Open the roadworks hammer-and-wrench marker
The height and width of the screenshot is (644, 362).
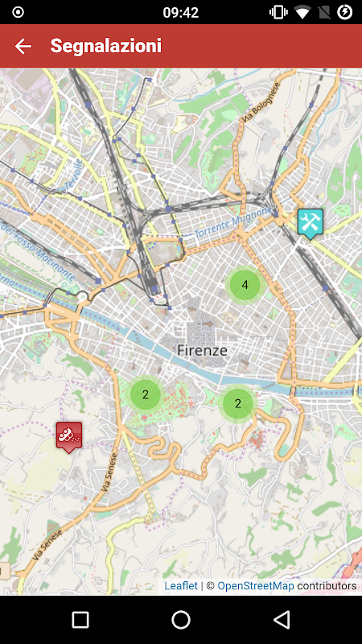pyautogui.click(x=311, y=224)
